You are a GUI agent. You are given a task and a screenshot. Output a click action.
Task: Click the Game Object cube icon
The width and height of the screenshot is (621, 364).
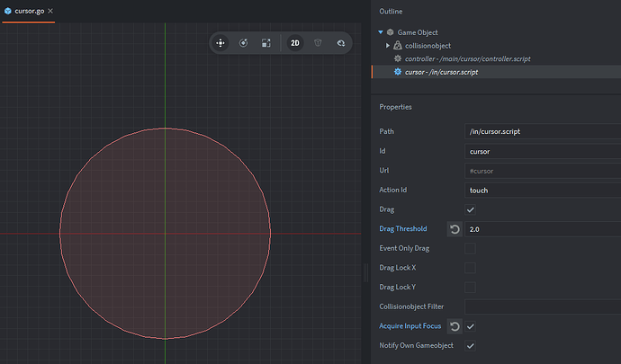(x=390, y=32)
